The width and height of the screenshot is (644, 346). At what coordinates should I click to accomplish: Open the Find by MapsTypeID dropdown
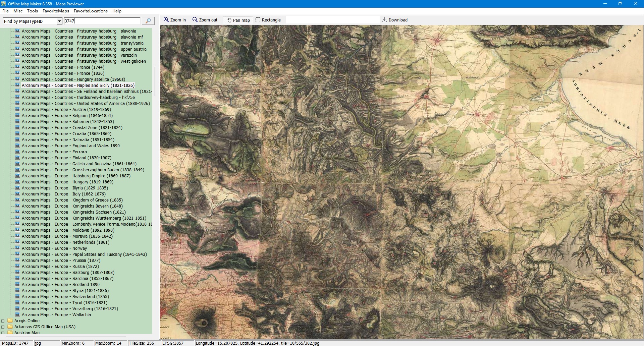(59, 21)
